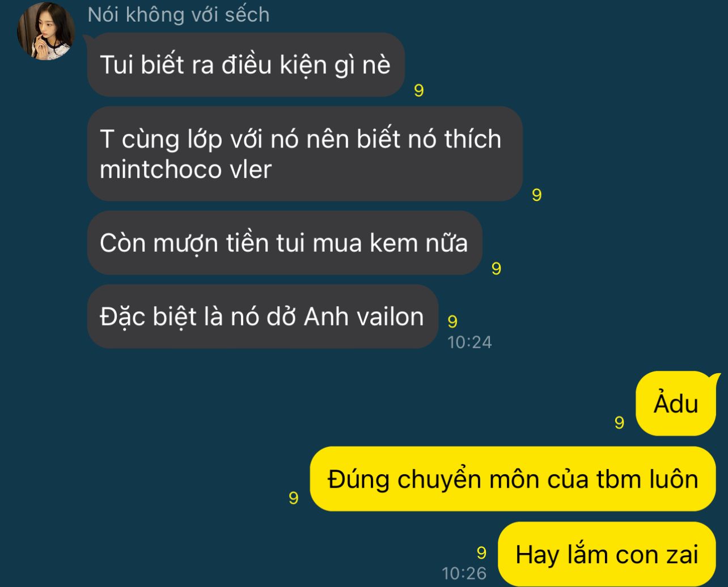Image resolution: width=728 pixels, height=587 pixels.
Task: Select the yellow "Ảdu" message bubble
Action: coord(676,404)
